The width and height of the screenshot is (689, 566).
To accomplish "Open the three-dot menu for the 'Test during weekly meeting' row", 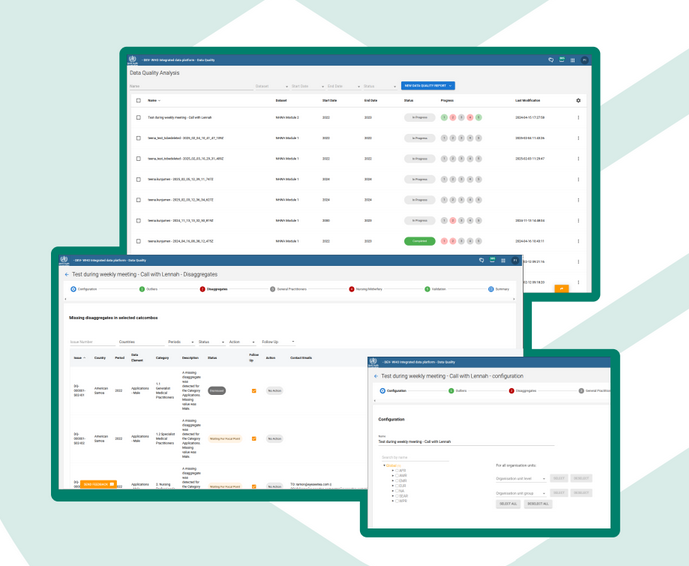I will [578, 117].
